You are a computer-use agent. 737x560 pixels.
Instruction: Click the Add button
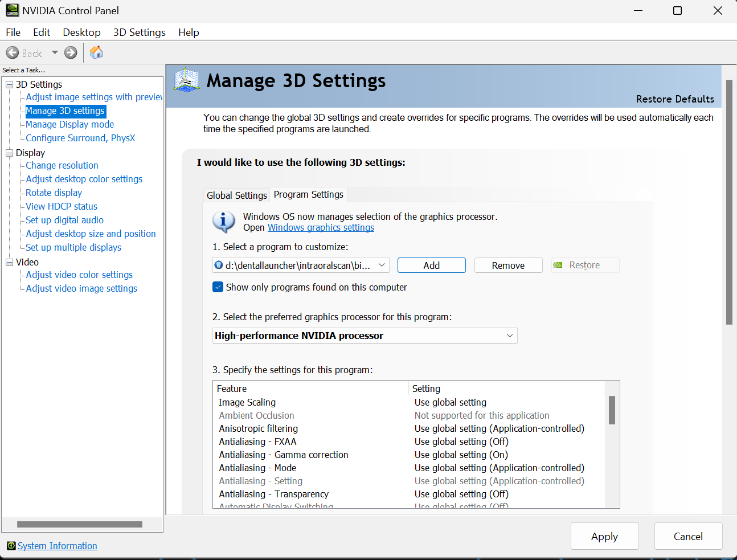[x=432, y=265]
